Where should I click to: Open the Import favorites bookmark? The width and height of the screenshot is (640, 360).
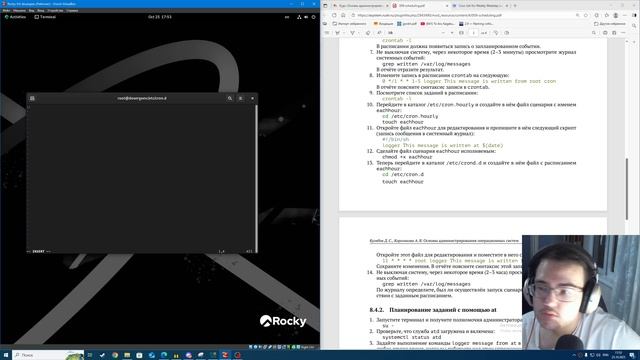click(x=349, y=24)
